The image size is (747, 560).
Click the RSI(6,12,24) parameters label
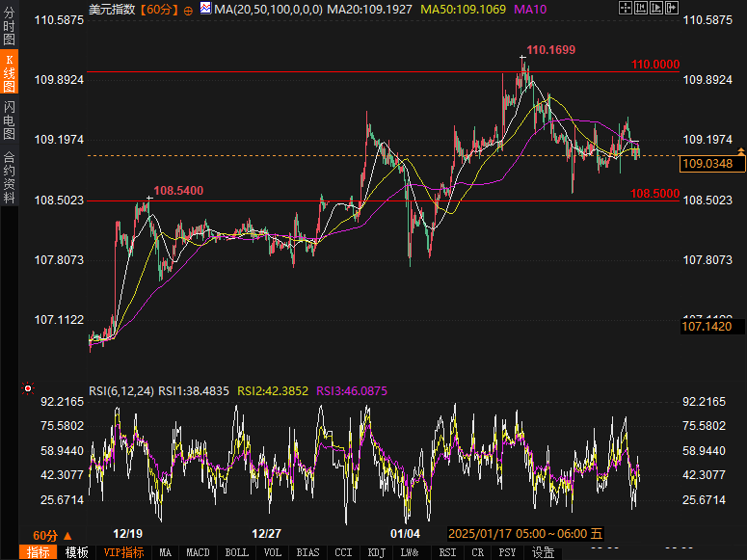pyautogui.click(x=121, y=391)
